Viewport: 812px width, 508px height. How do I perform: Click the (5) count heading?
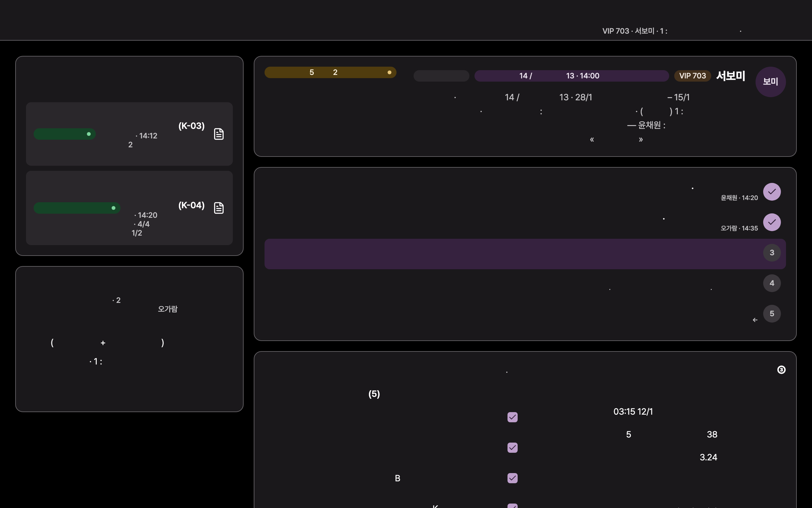[374, 394]
